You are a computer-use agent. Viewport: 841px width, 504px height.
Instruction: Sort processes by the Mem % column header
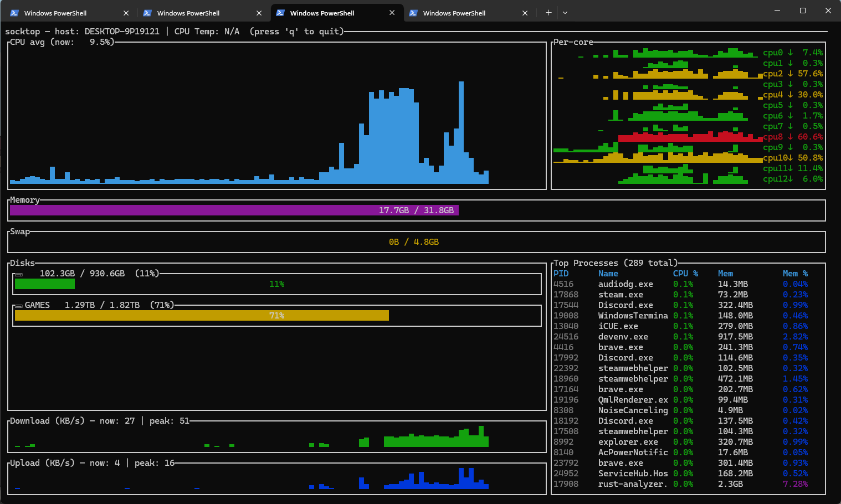pyautogui.click(x=795, y=274)
